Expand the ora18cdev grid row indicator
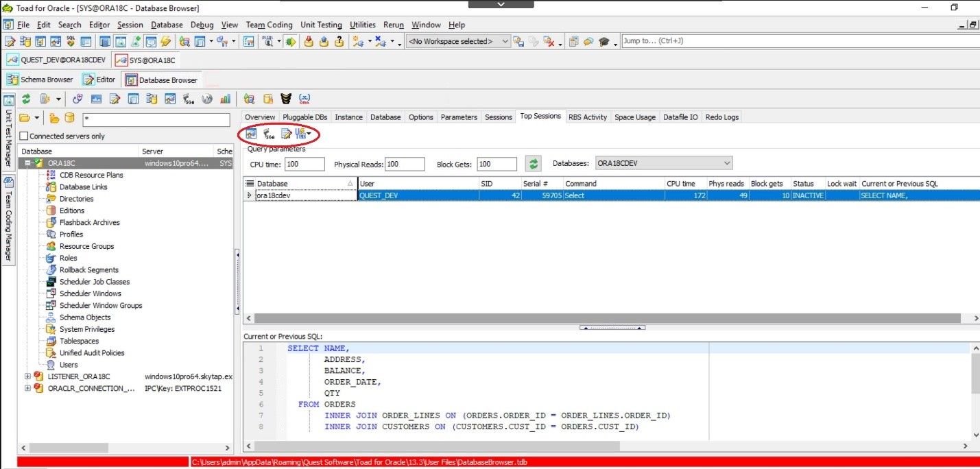This screenshot has height=469, width=980. tap(250, 195)
